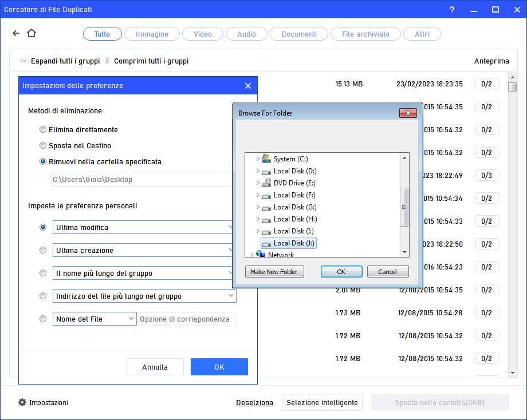Close the Impostazioni delle preferenze dialog
527x420 pixels.
(247, 85)
